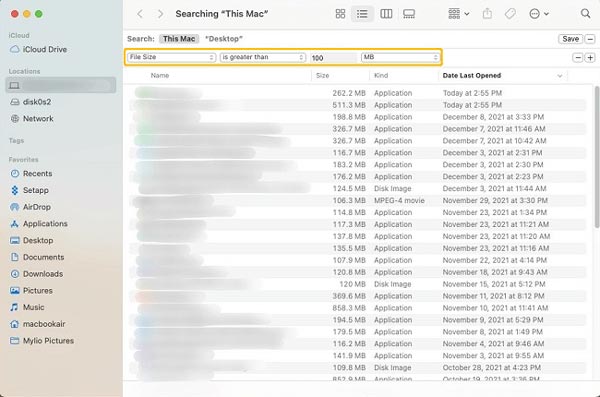Select This Mac search scope
The width and height of the screenshot is (600, 397).
point(179,39)
